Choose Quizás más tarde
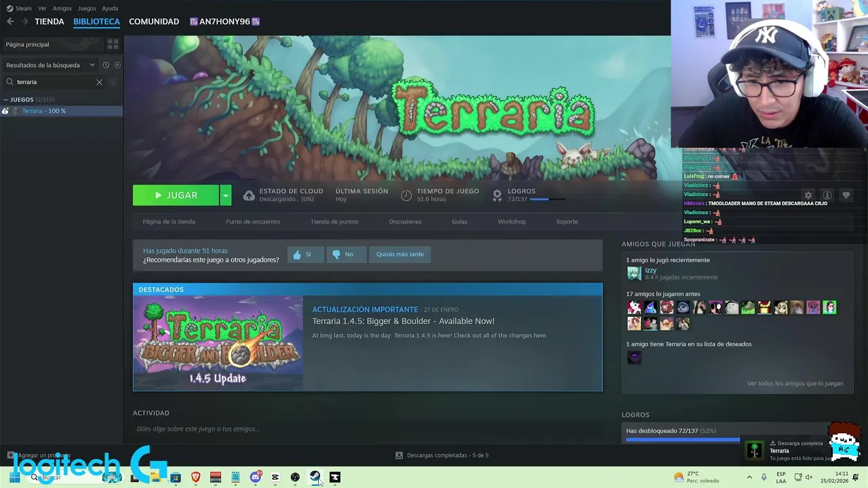The width and height of the screenshot is (868, 488). (400, 254)
